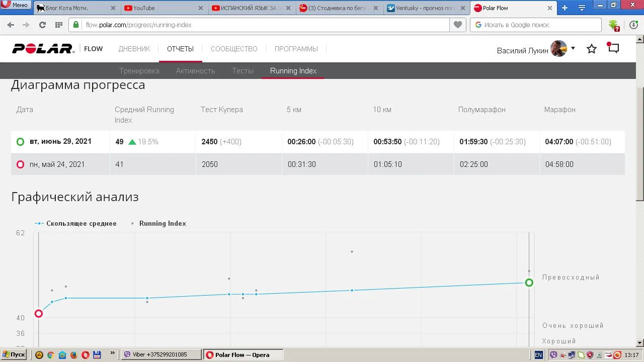The width and height of the screenshot is (644, 362).
Task: Toggle Running Index legend item
Action: [158, 223]
